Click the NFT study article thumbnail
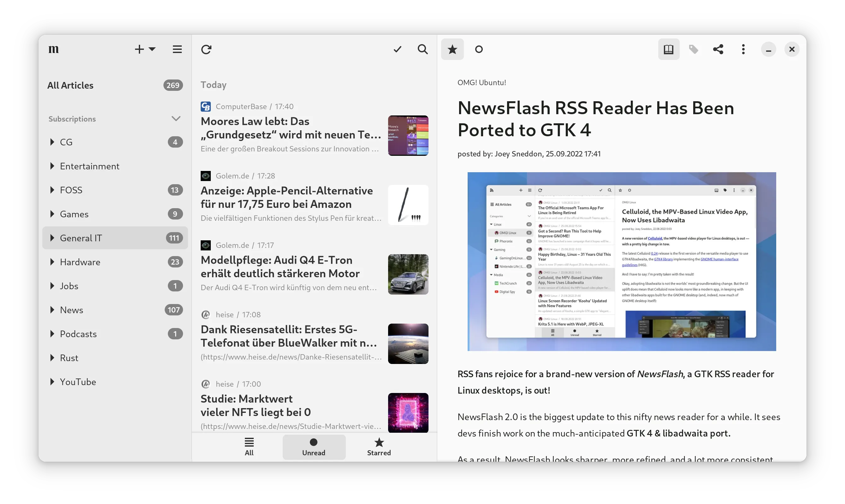The width and height of the screenshot is (845, 504). point(408,412)
